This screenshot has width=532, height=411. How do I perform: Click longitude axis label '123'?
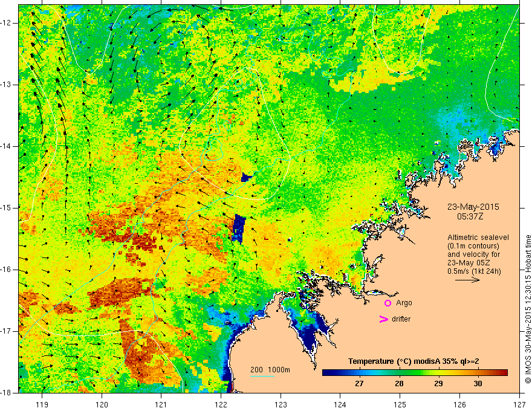[281, 404]
